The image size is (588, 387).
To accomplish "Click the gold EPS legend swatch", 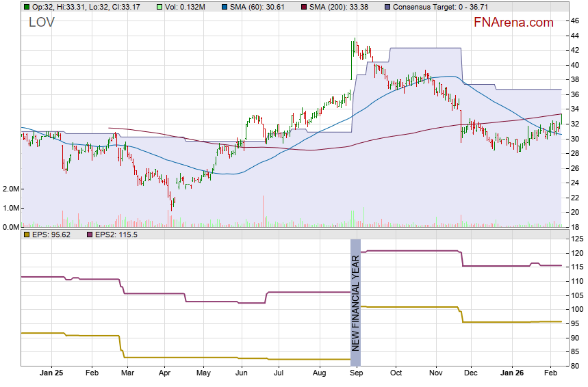I will point(26,235).
